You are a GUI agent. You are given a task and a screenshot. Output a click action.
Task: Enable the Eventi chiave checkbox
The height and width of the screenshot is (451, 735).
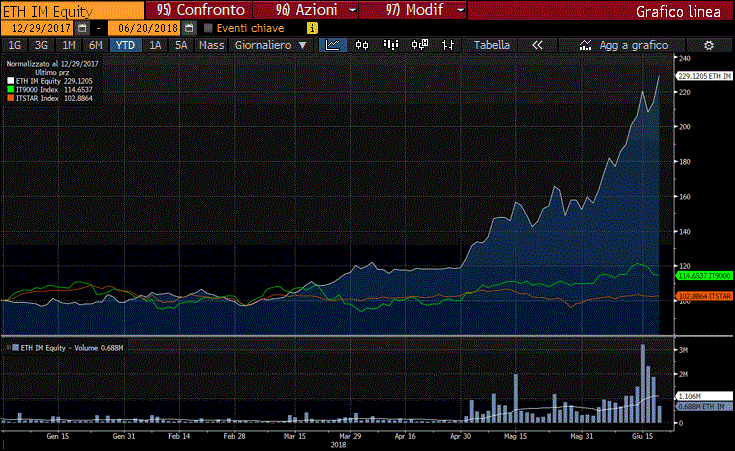tap(208, 28)
